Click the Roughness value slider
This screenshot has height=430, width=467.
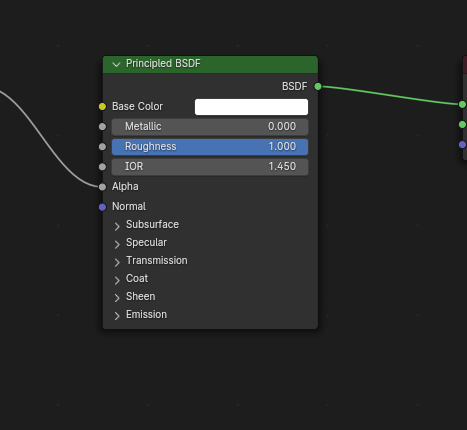tap(210, 147)
